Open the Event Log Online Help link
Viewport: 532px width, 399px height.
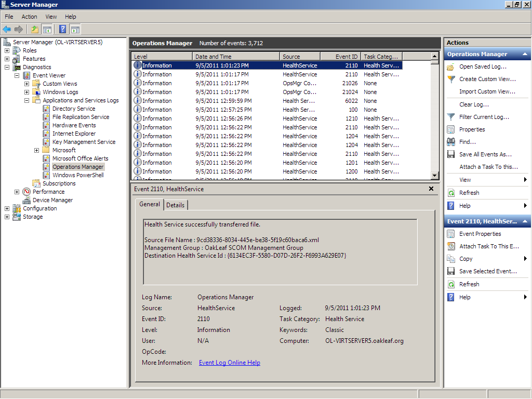pos(229,363)
